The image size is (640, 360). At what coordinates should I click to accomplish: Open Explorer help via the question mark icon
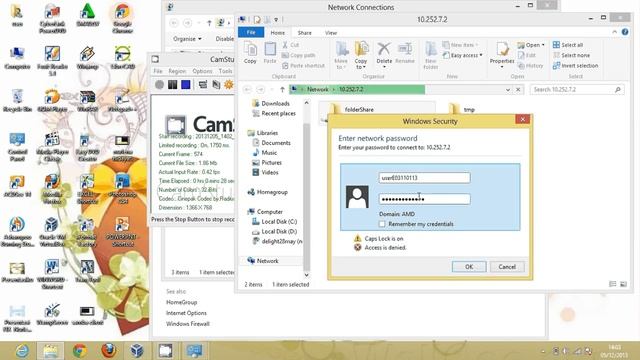point(625,32)
